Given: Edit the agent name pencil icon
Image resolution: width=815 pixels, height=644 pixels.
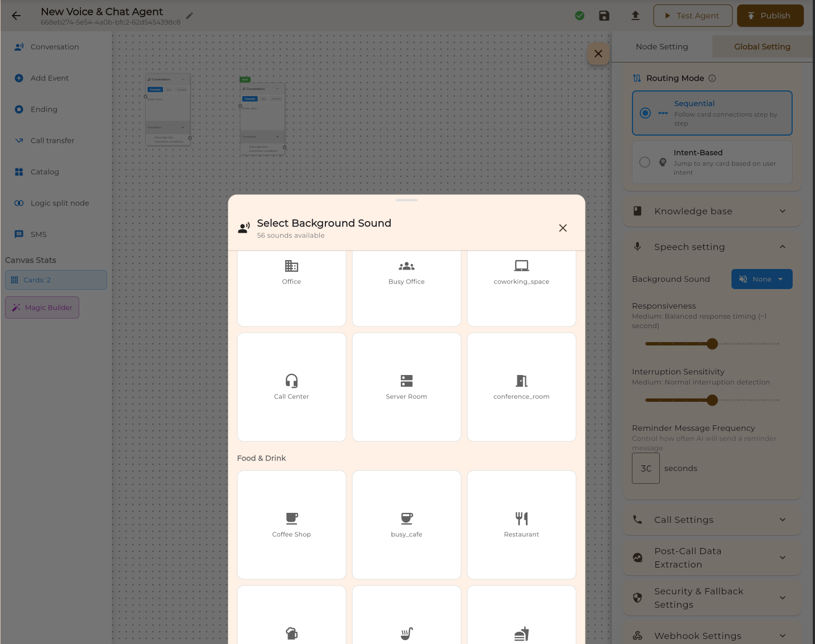Looking at the screenshot, I should (x=190, y=16).
